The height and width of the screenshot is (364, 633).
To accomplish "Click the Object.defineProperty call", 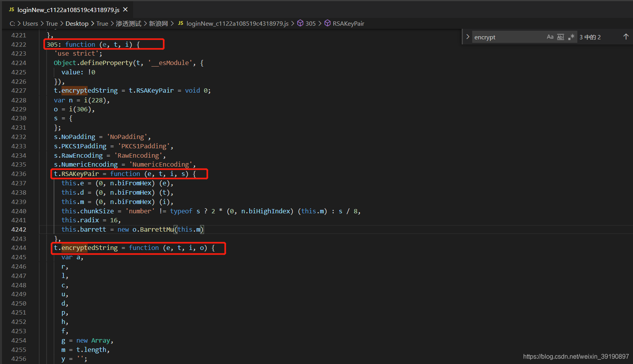I will (128, 63).
